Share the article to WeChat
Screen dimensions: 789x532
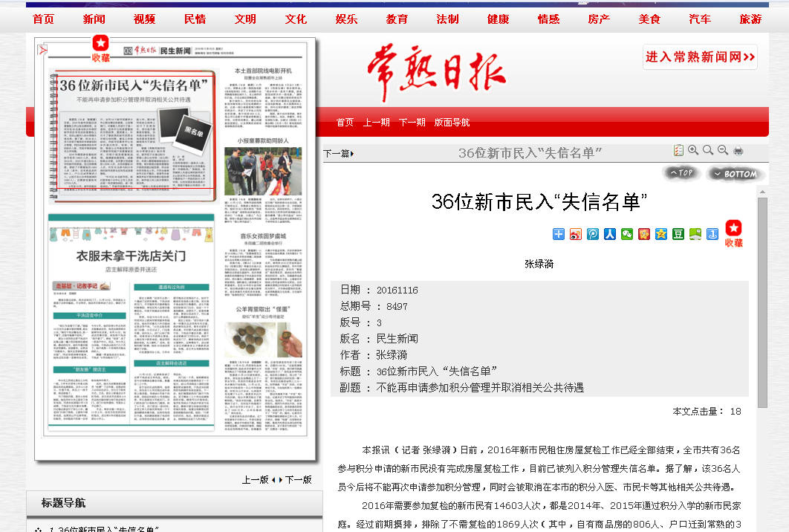point(627,234)
